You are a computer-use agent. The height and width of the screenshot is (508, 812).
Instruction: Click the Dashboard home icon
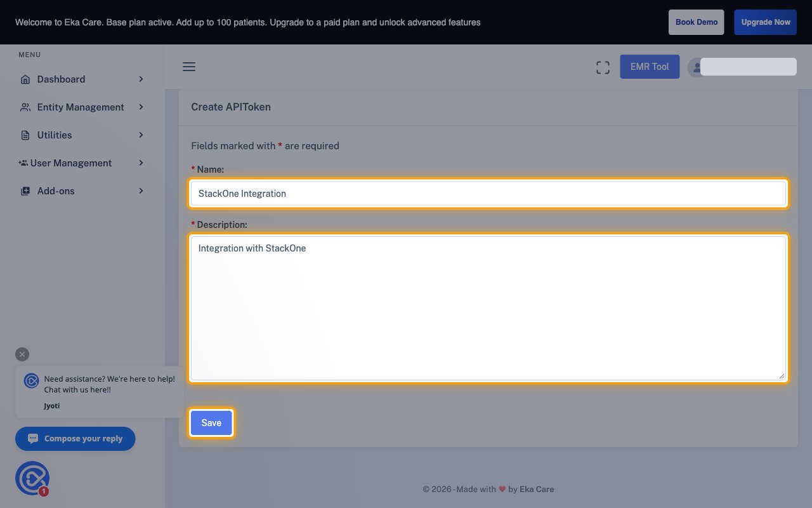tap(25, 79)
